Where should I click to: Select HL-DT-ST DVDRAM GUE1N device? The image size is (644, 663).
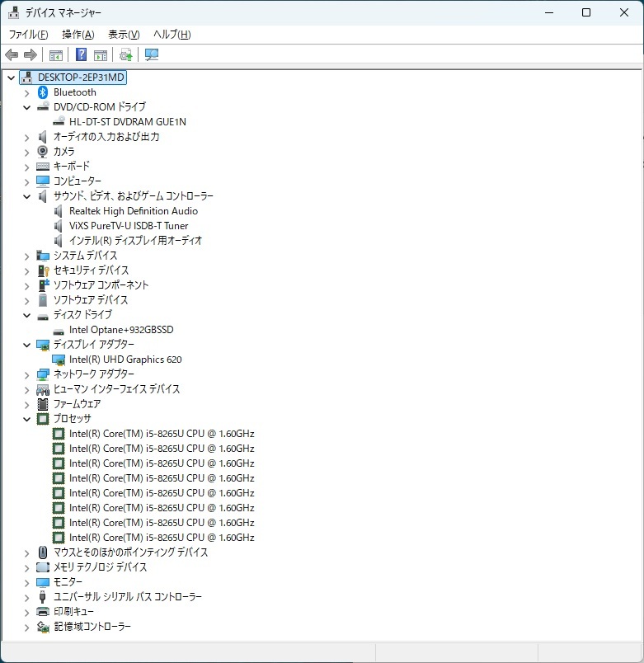(127, 122)
